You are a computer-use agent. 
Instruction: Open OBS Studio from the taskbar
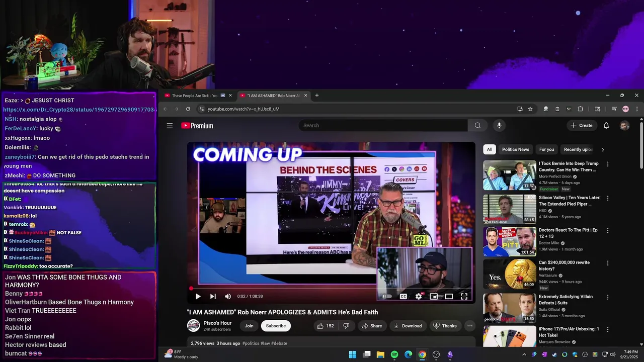(x=436, y=354)
